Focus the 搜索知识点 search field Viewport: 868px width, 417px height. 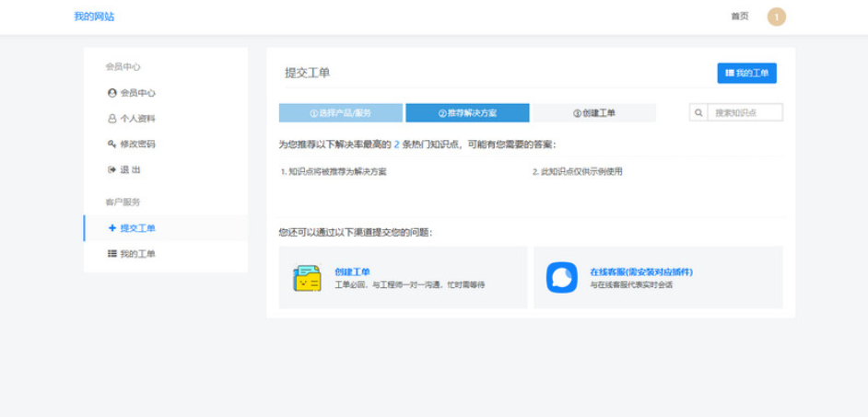745,113
